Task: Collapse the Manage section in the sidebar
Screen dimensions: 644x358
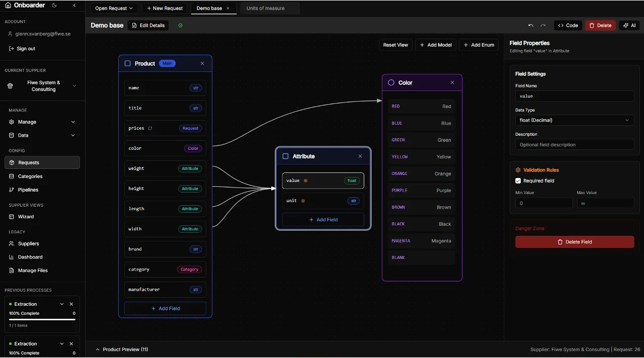Action: pyautogui.click(x=73, y=122)
